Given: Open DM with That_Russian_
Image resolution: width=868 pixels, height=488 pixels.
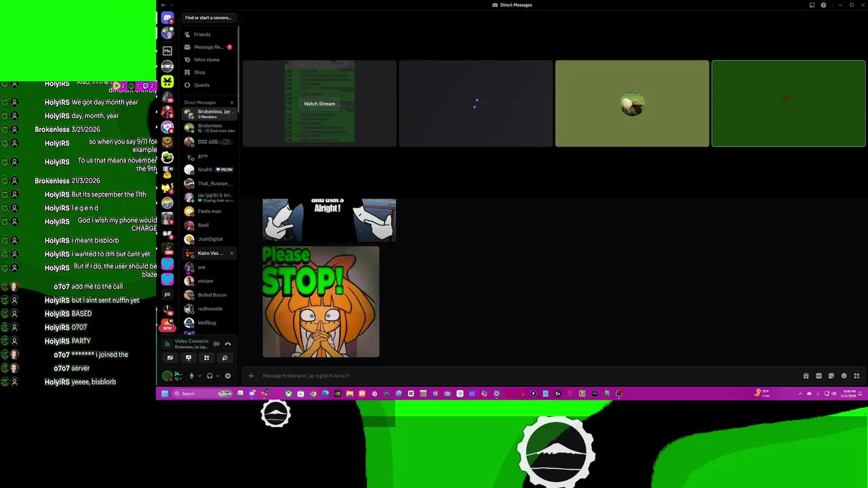Looking at the screenshot, I should coord(208,184).
